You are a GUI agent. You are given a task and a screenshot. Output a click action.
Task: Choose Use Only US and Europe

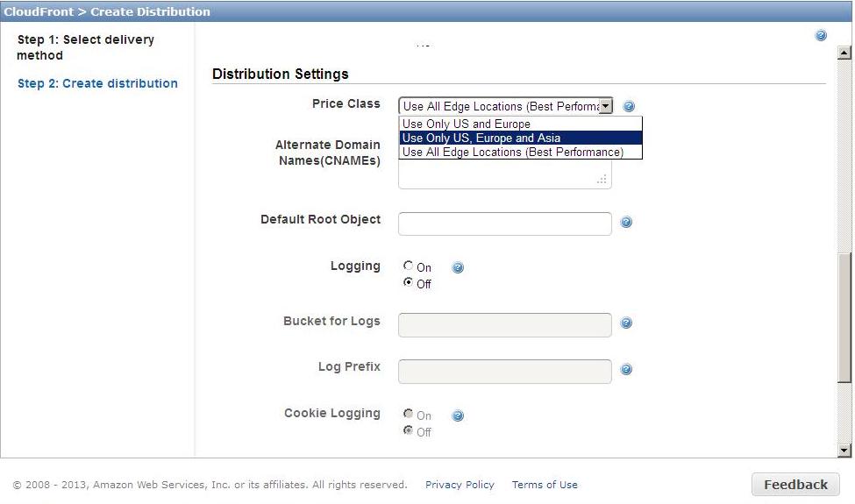pos(521,124)
